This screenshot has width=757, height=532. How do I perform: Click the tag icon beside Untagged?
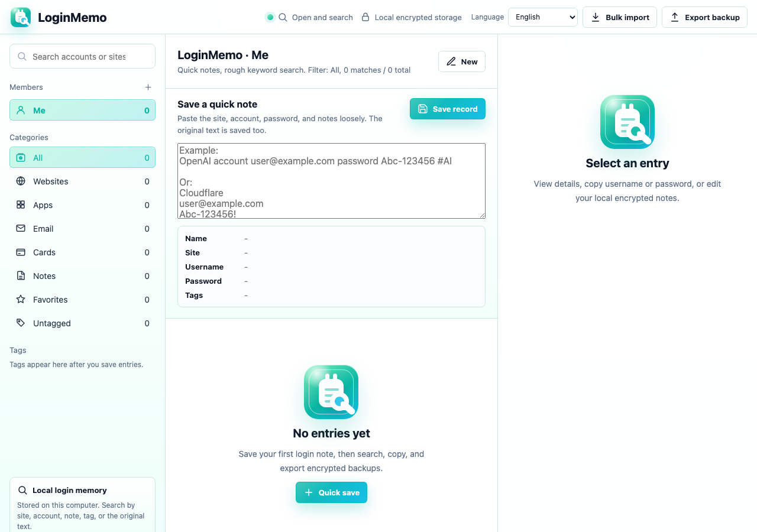pos(21,323)
